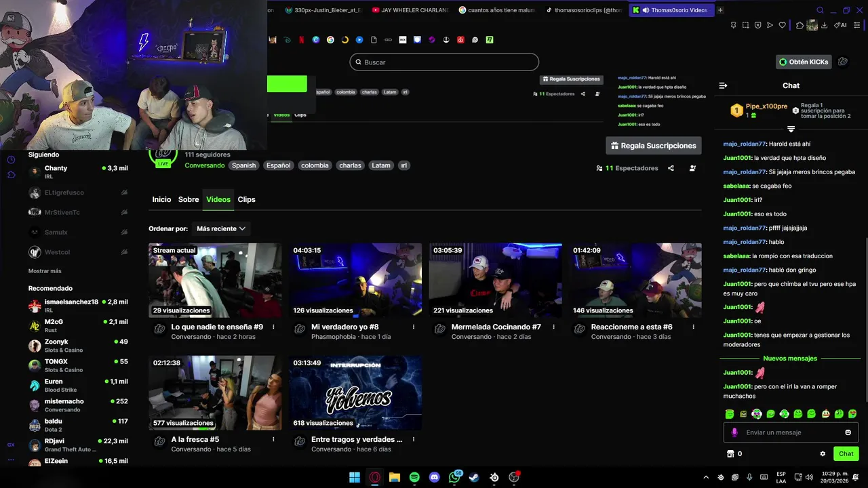Open the taskbar clock showing 10:29 p. m.

[x=835, y=477]
